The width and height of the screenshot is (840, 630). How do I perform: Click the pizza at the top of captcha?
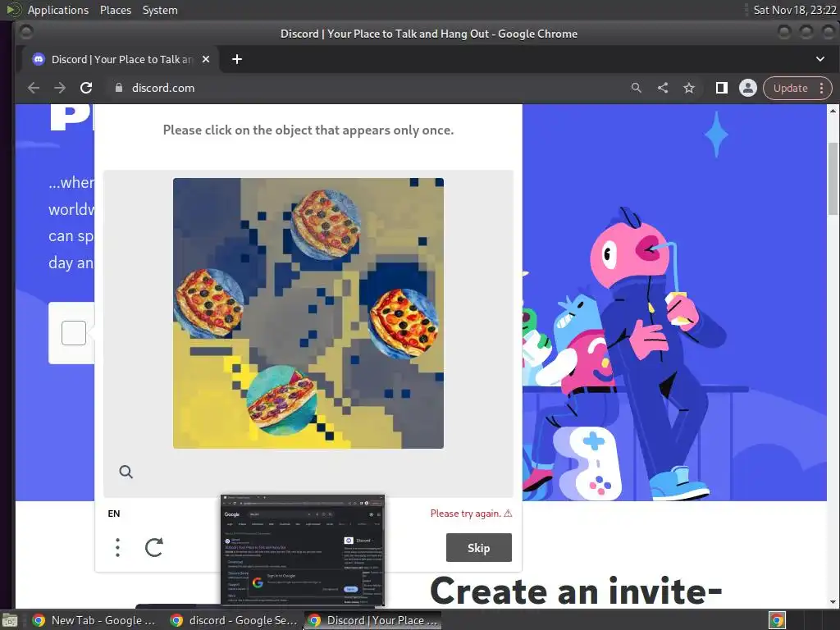pyautogui.click(x=326, y=225)
